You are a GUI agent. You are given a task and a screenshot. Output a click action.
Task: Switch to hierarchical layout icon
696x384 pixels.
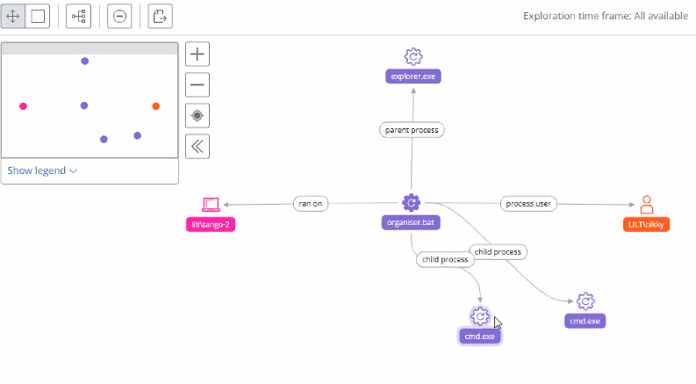pos(79,16)
